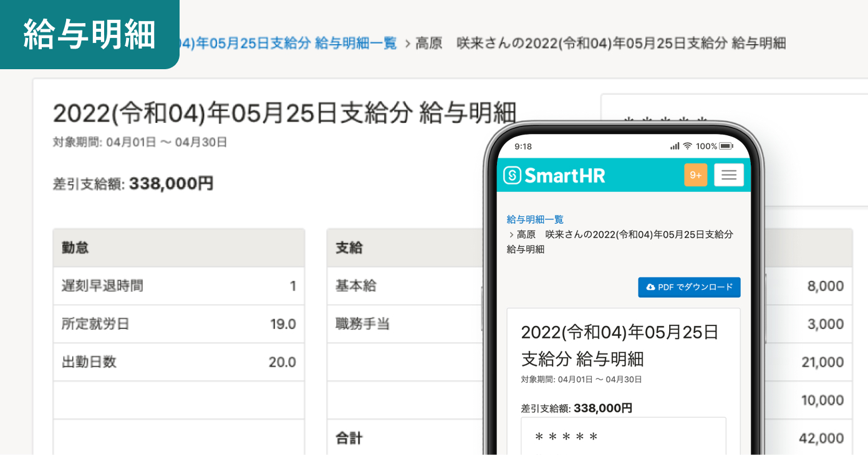Click the 9:18 clock on the phone

[x=523, y=146]
